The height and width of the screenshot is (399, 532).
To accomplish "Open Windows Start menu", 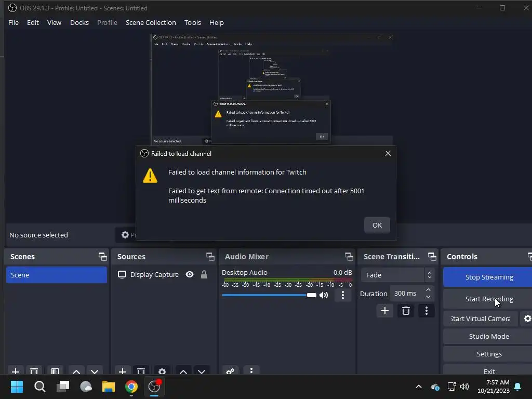I will (x=17, y=387).
